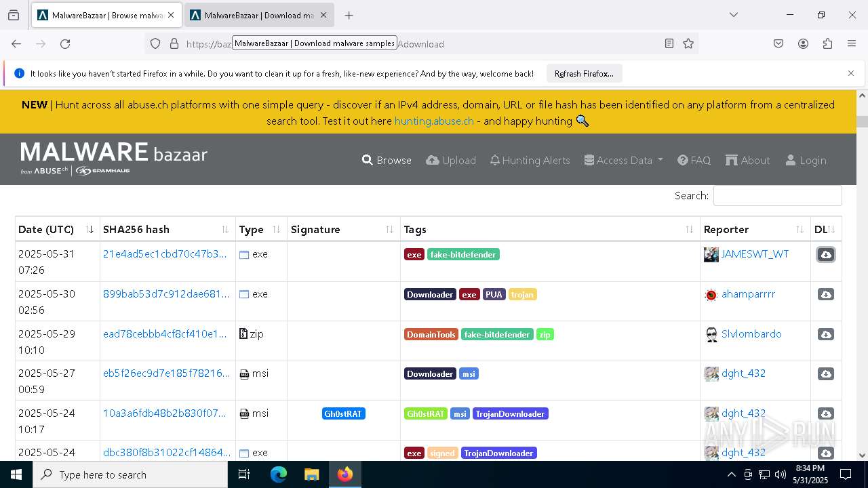Open Login page
The image size is (868, 488).
coord(806,160)
